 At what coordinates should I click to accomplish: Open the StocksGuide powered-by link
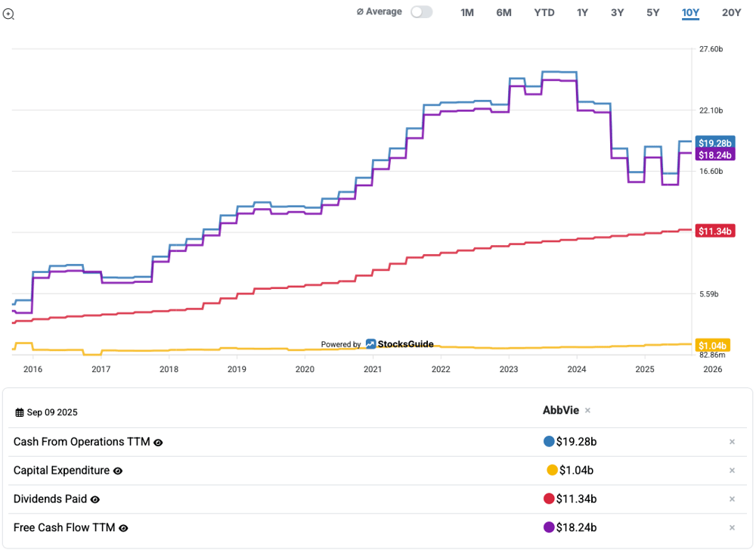(377, 344)
